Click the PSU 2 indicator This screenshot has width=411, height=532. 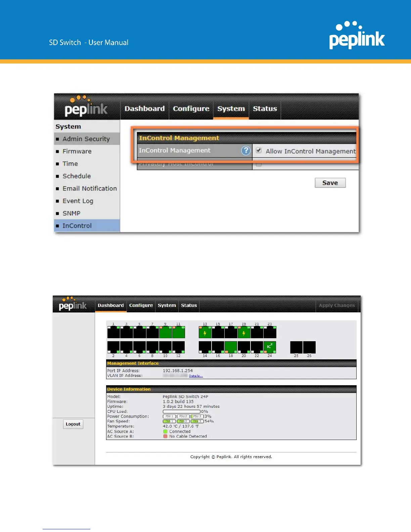click(183, 416)
